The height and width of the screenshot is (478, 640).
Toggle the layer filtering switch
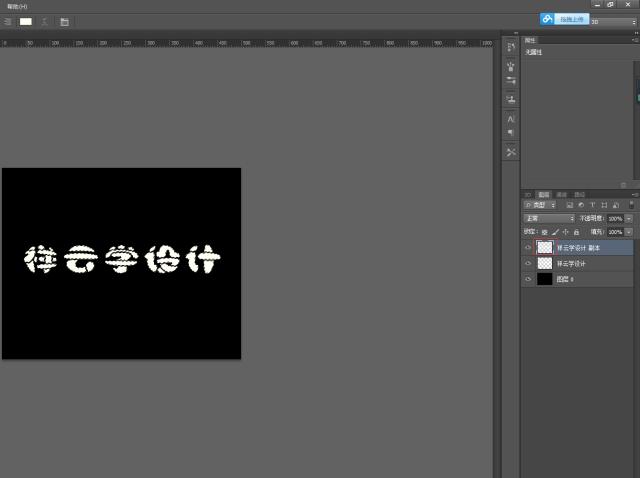tap(631, 205)
